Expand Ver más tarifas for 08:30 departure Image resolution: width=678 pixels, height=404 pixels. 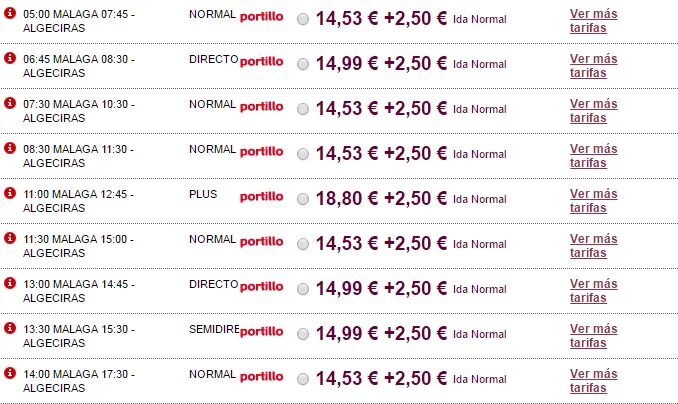coord(594,156)
